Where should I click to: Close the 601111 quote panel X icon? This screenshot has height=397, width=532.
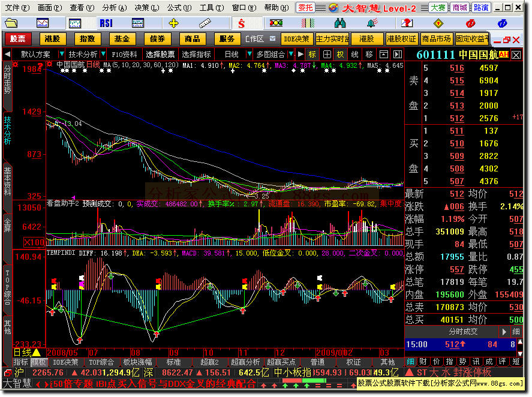[516, 55]
